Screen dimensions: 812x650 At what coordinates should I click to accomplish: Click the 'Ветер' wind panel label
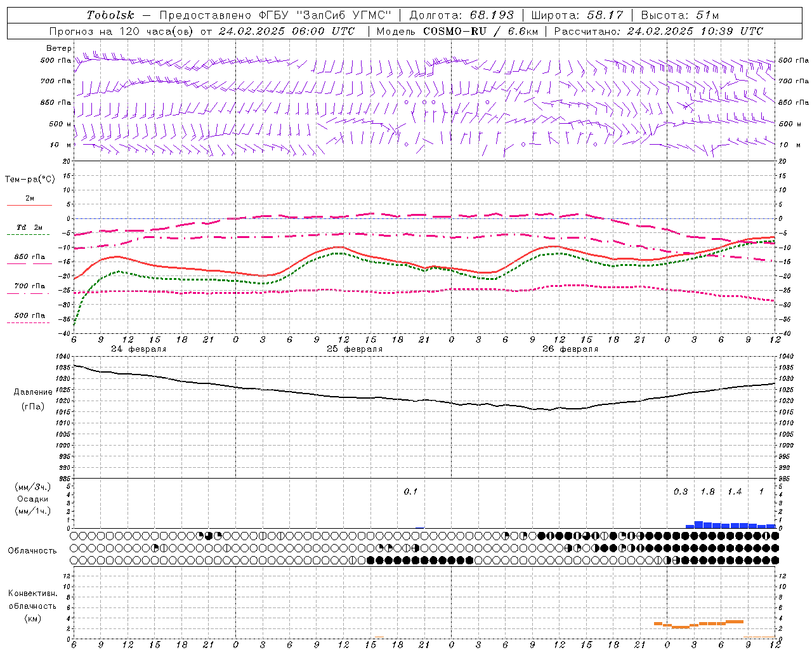(x=58, y=48)
